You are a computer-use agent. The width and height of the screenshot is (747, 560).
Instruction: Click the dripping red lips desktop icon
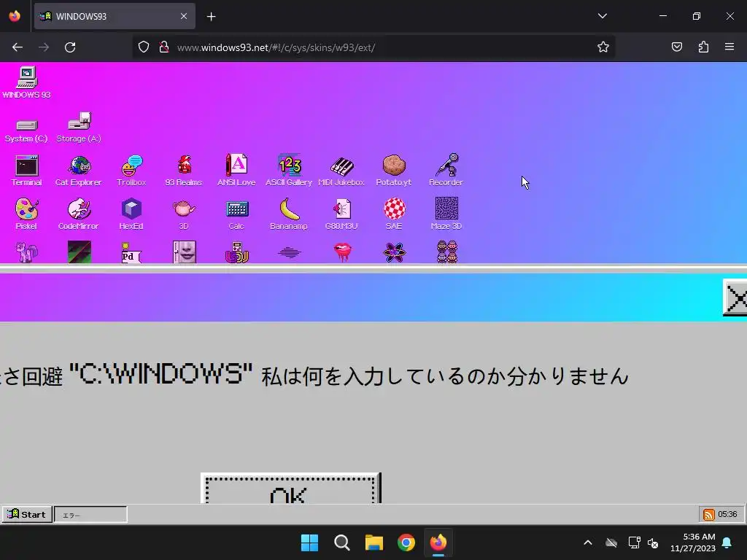coord(342,252)
